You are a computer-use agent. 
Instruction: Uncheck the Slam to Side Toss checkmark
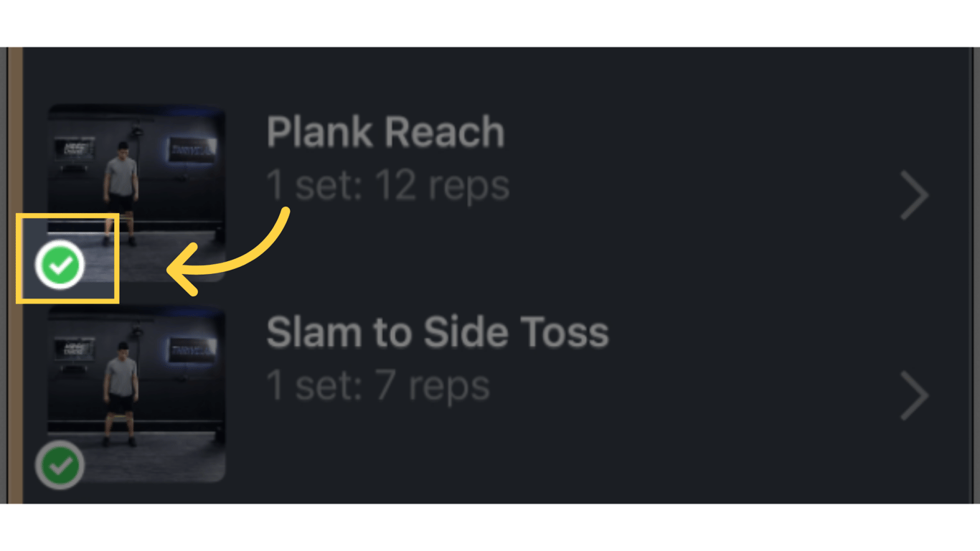(60, 466)
